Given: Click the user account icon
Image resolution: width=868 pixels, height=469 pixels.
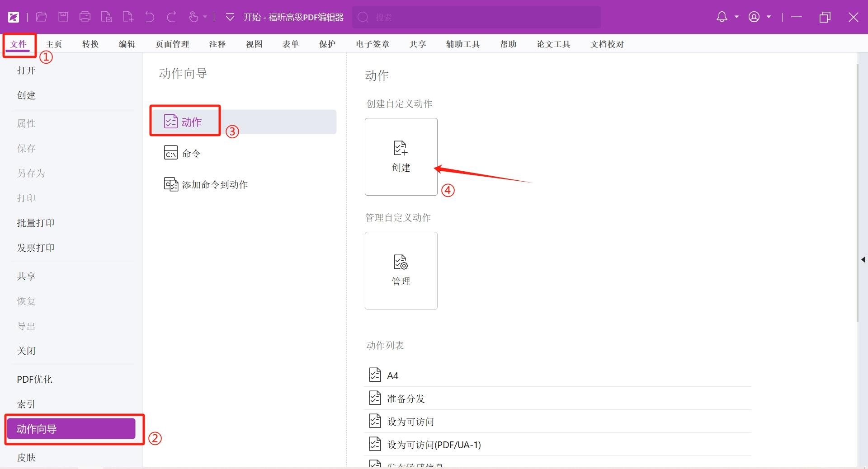Looking at the screenshot, I should (754, 17).
